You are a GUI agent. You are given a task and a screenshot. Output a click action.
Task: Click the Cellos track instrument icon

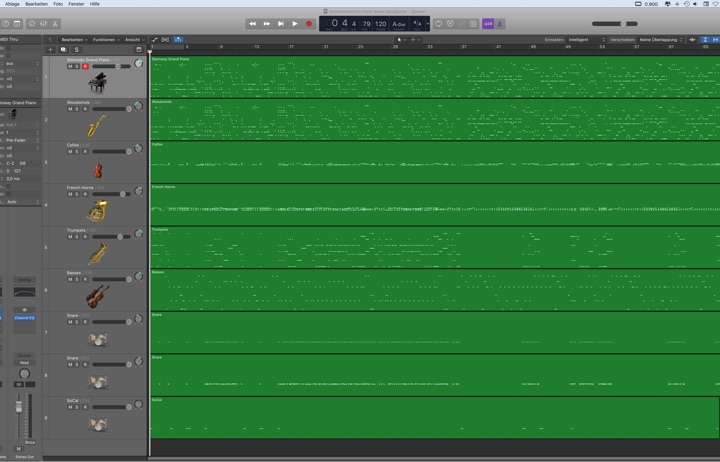(98, 169)
